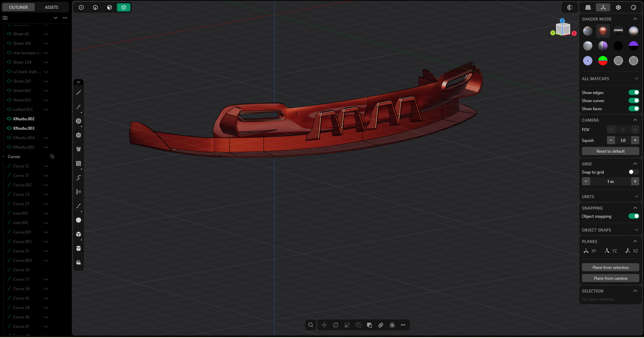Click the Rotate command icon
Image resolution: width=644 pixels, height=338 pixels.
click(336, 325)
